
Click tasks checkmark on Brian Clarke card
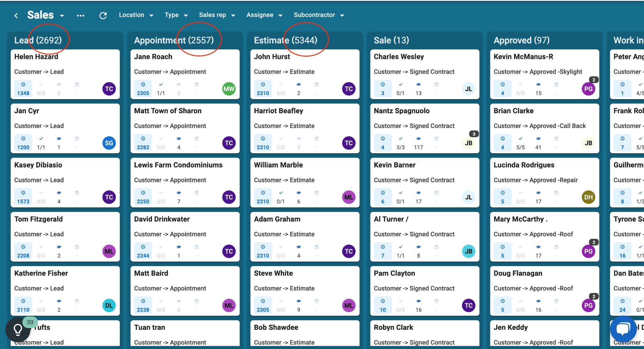(x=520, y=139)
